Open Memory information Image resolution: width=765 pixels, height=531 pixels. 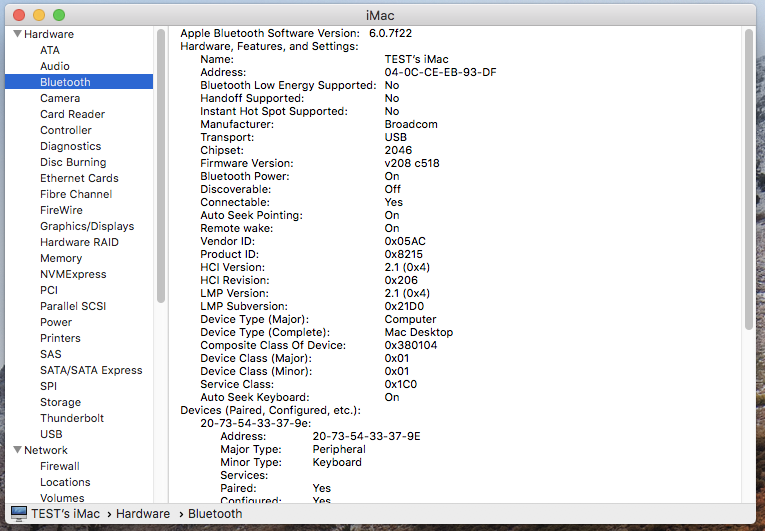pos(61,258)
